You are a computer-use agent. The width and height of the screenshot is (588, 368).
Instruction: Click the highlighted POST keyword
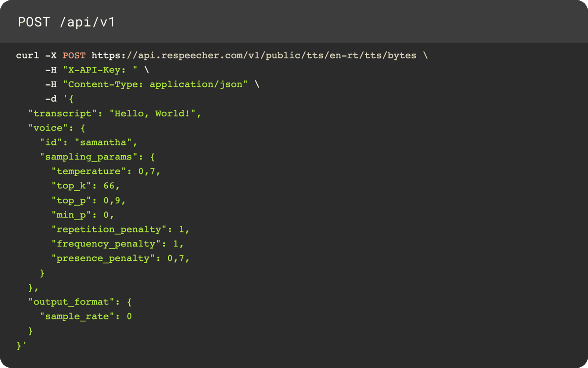(73, 55)
